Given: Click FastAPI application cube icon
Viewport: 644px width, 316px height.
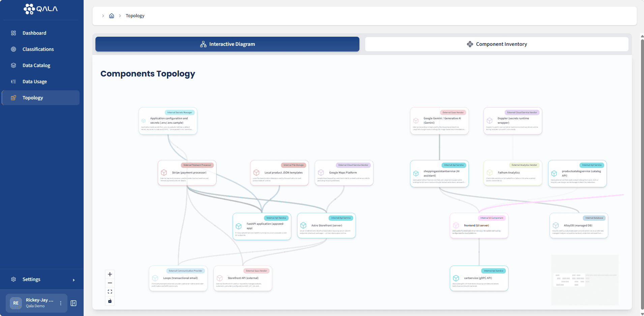Looking at the screenshot, I should tap(239, 226).
